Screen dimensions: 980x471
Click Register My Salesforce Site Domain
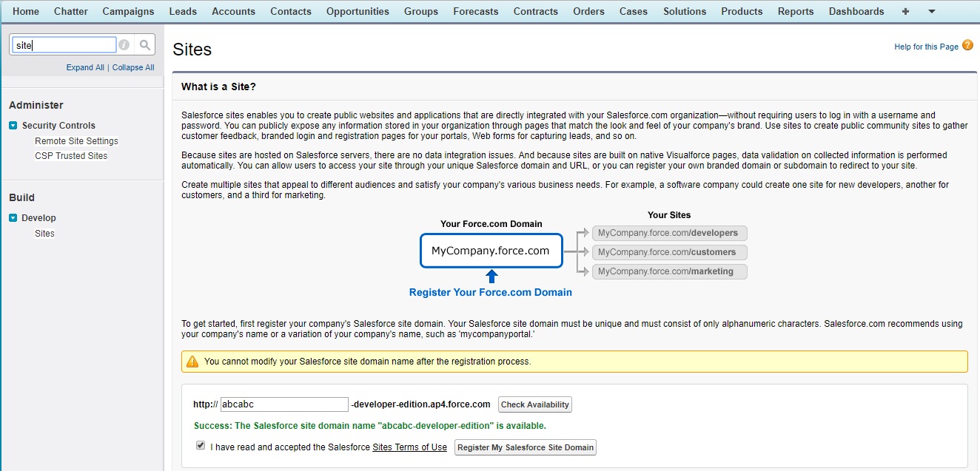(525, 447)
